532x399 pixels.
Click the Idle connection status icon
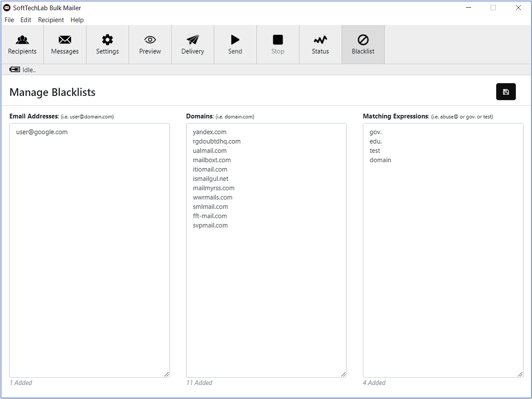tap(15, 69)
